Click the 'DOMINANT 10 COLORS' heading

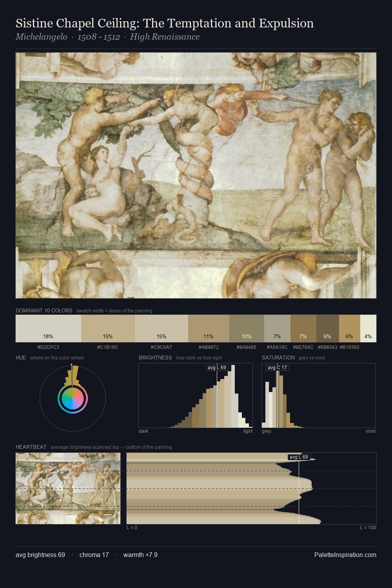pos(44,310)
